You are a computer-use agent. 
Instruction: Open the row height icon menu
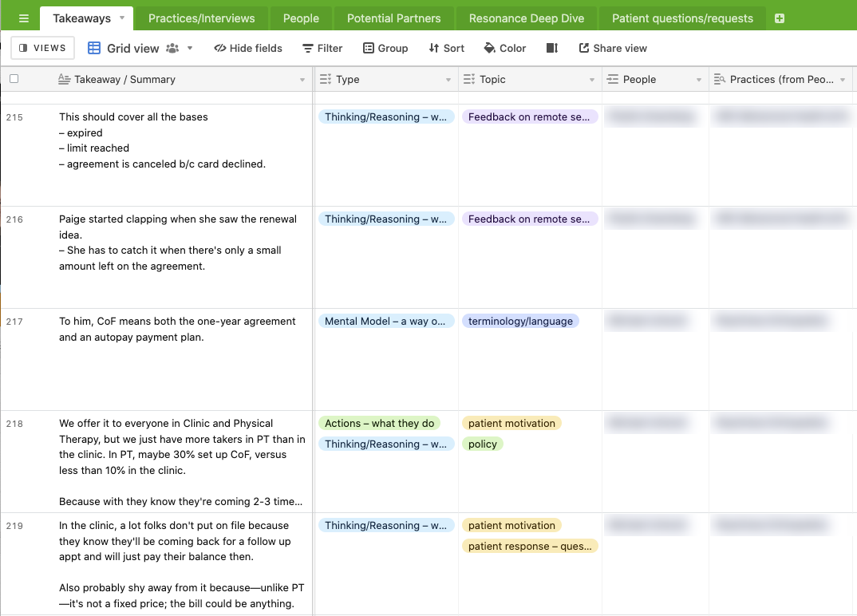click(552, 48)
